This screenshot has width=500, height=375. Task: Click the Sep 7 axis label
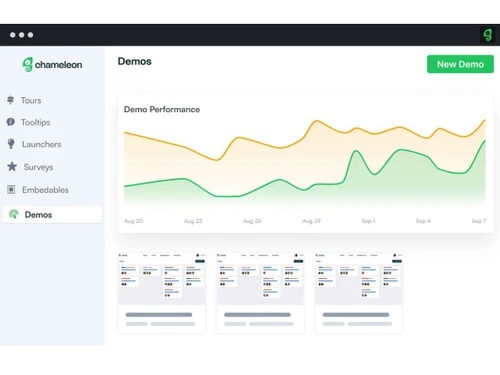click(479, 221)
